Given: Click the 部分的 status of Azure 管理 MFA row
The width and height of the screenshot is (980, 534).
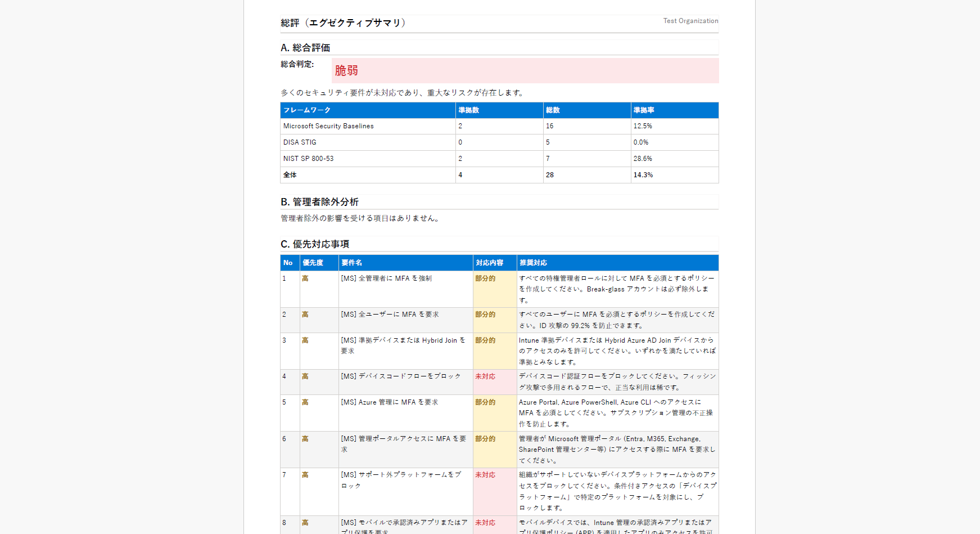Looking at the screenshot, I should pyautogui.click(x=486, y=402).
